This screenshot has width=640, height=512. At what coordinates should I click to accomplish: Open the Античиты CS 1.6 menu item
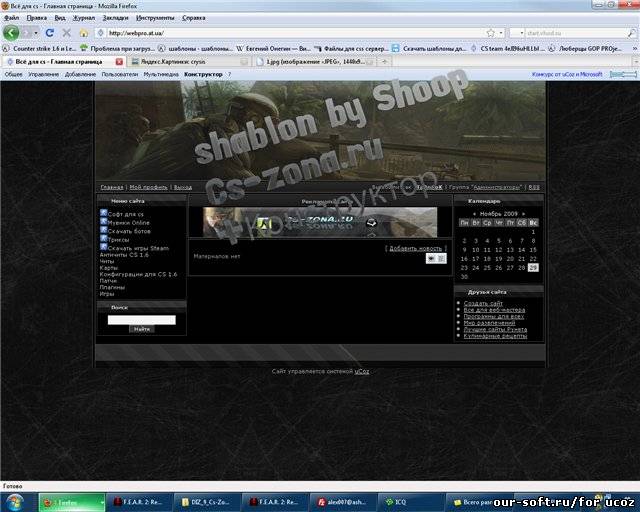(x=124, y=255)
